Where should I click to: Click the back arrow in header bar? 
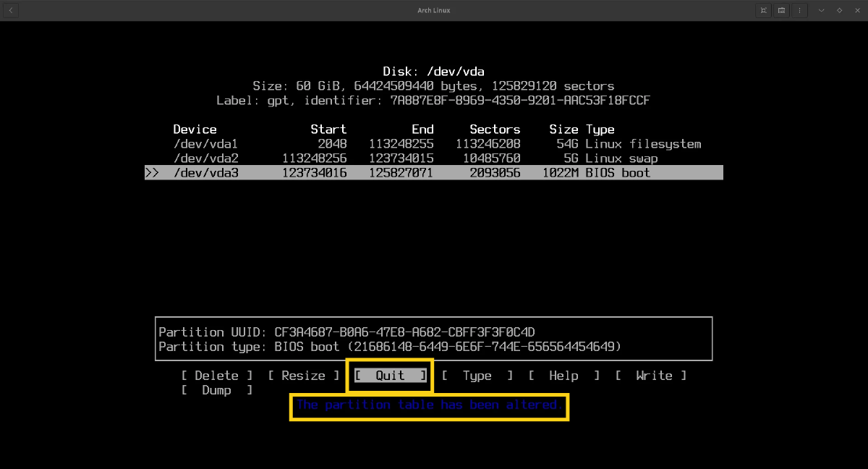11,10
